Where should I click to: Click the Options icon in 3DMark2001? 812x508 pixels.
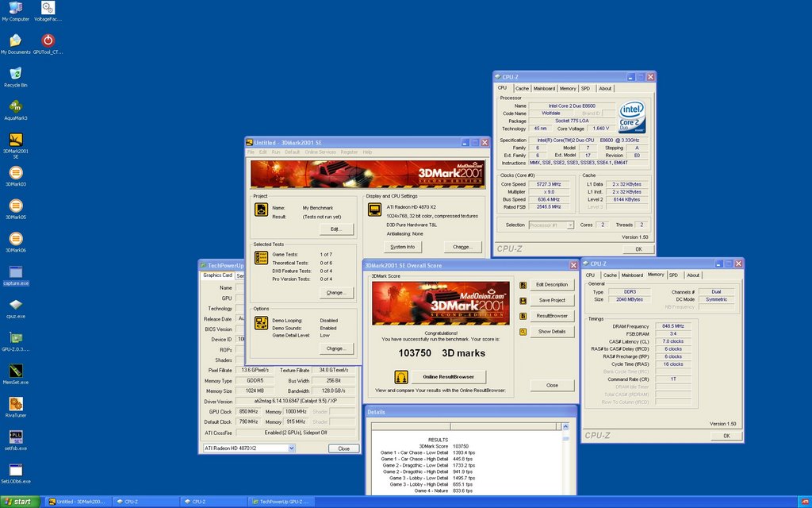261,323
